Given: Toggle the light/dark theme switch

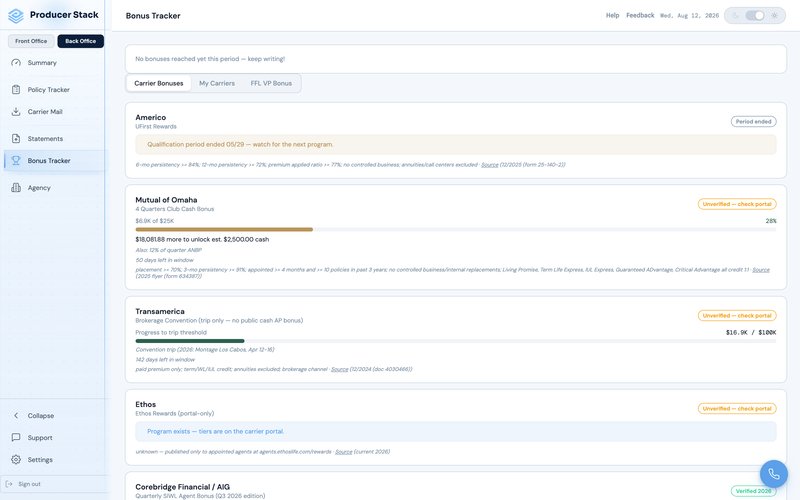Looking at the screenshot, I should click(755, 15).
